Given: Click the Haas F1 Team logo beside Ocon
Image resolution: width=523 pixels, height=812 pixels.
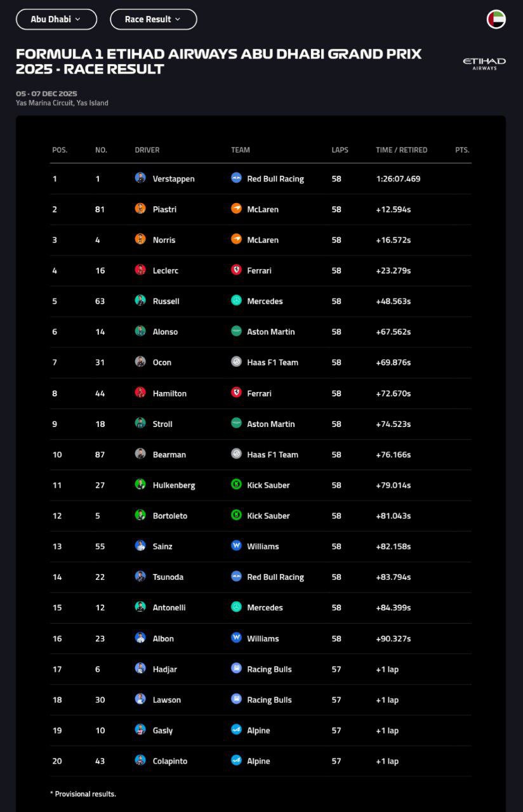Looking at the screenshot, I should pos(236,362).
